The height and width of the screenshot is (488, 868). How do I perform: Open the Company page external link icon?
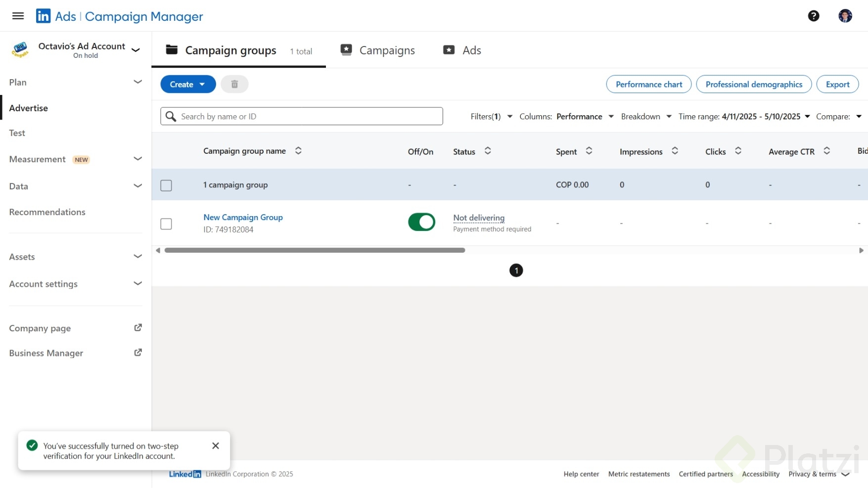pos(138,328)
